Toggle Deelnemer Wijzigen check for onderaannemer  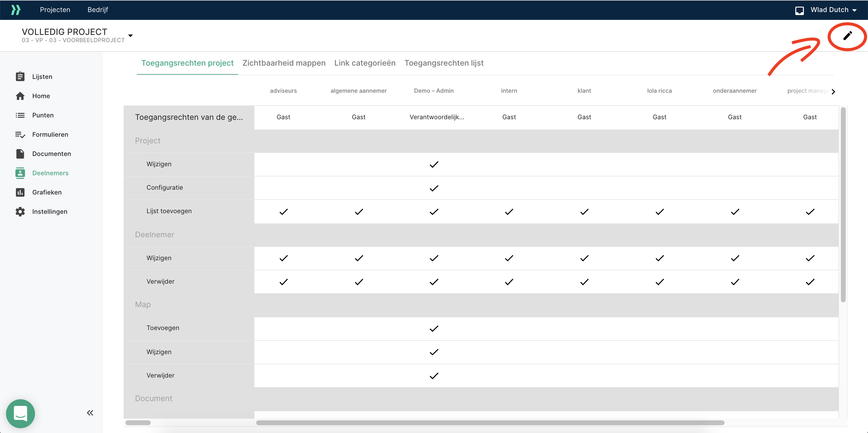click(735, 258)
